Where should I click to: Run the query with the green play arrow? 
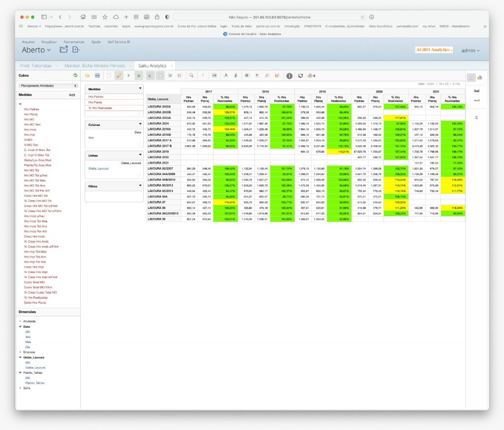pos(128,76)
